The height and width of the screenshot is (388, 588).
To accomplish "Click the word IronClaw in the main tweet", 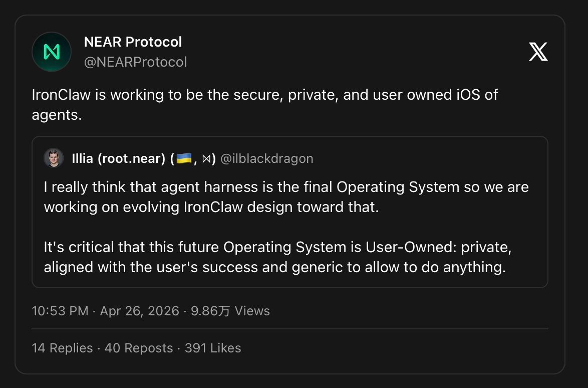I will [61, 95].
